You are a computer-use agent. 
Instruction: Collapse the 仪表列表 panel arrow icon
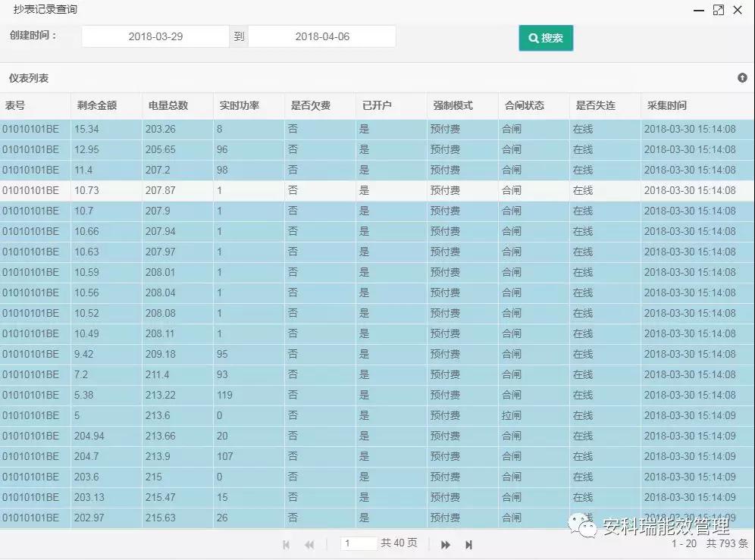[x=742, y=78]
